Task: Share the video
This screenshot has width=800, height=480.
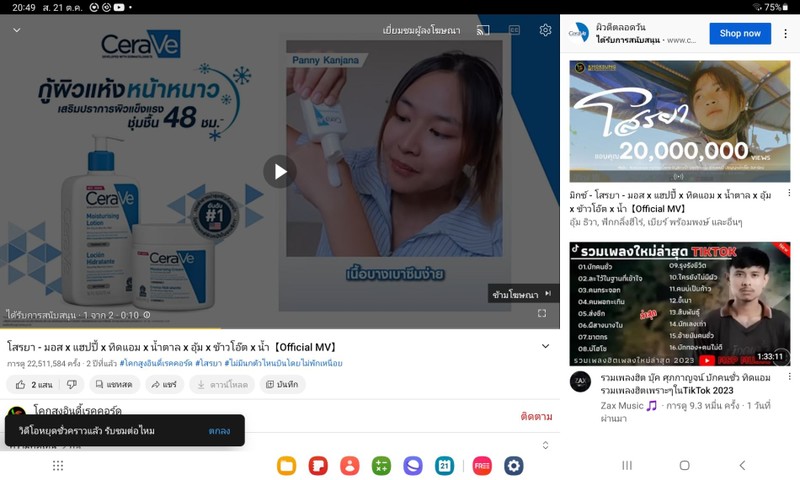Action: point(162,384)
